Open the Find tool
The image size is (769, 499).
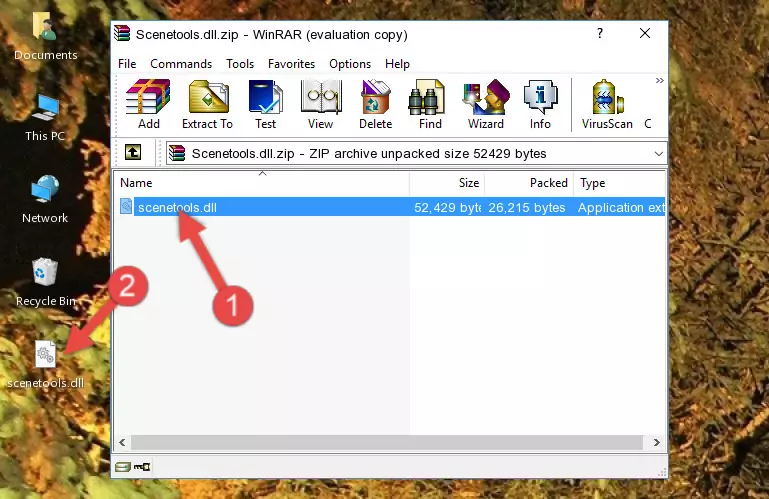click(x=430, y=105)
